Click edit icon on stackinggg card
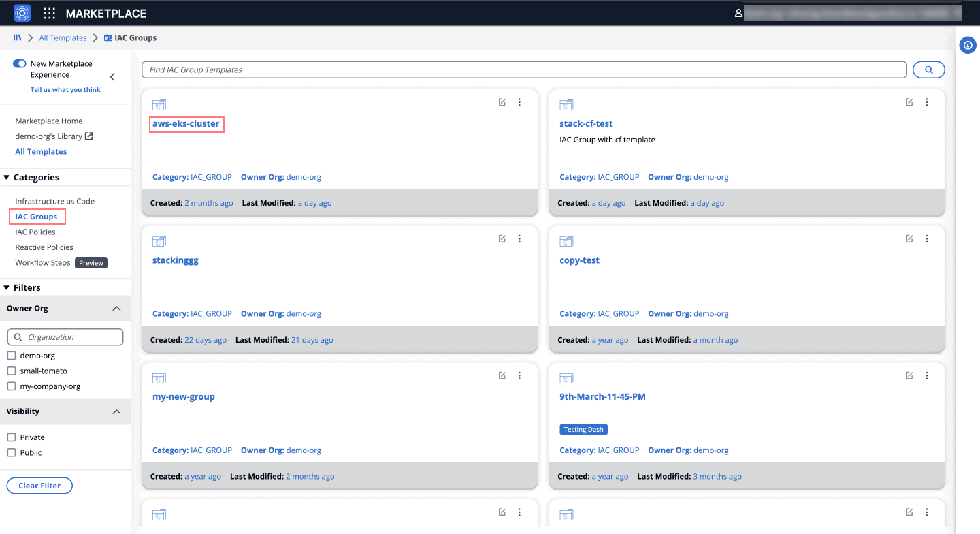This screenshot has height=534, width=980. (502, 239)
